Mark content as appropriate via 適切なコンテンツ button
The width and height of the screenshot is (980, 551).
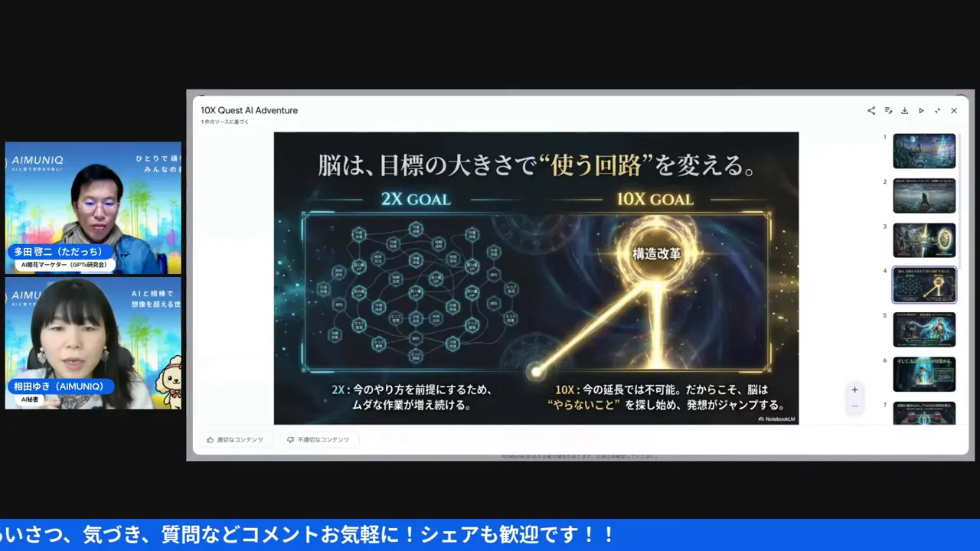click(239, 439)
